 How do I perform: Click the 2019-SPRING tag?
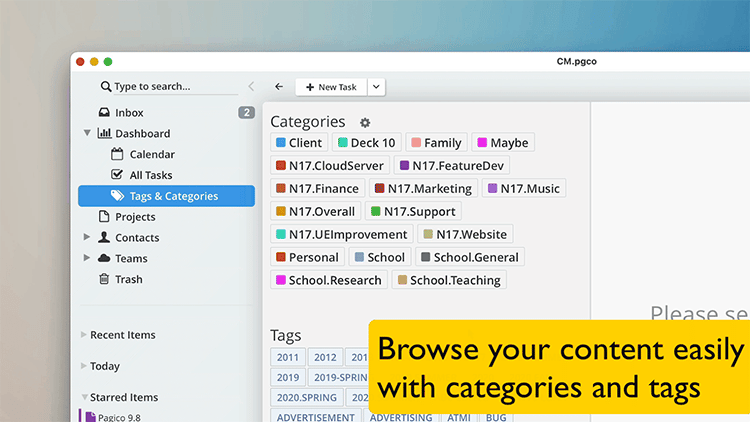click(x=339, y=378)
